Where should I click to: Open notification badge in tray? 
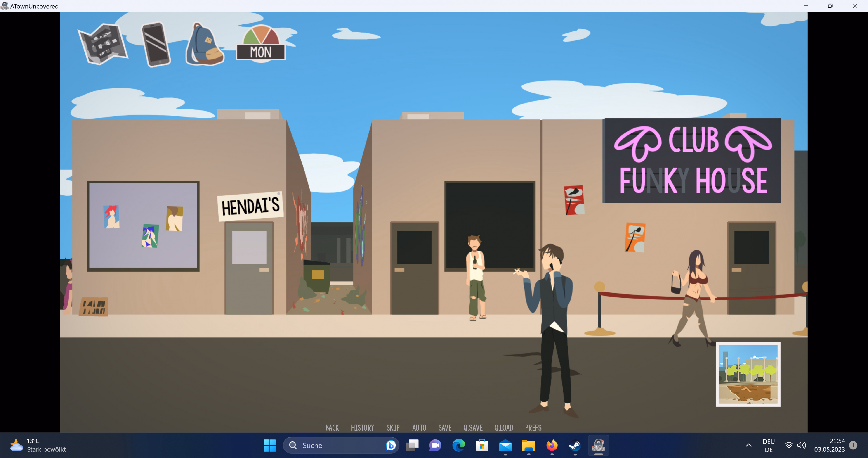click(853, 445)
